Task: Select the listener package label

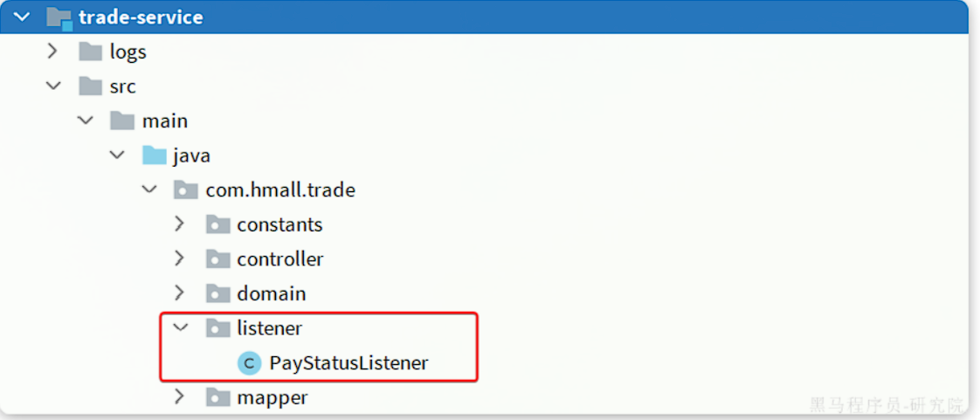Action: pyautogui.click(x=269, y=328)
